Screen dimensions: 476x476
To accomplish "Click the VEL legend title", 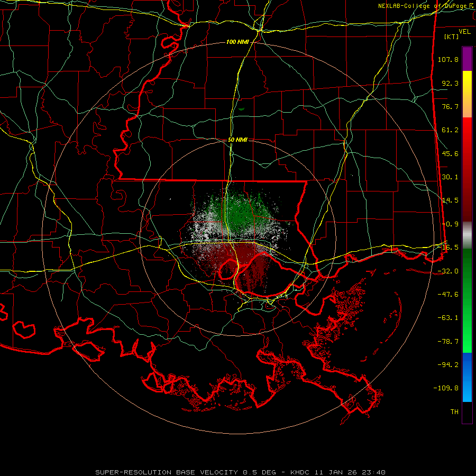I will (464, 32).
